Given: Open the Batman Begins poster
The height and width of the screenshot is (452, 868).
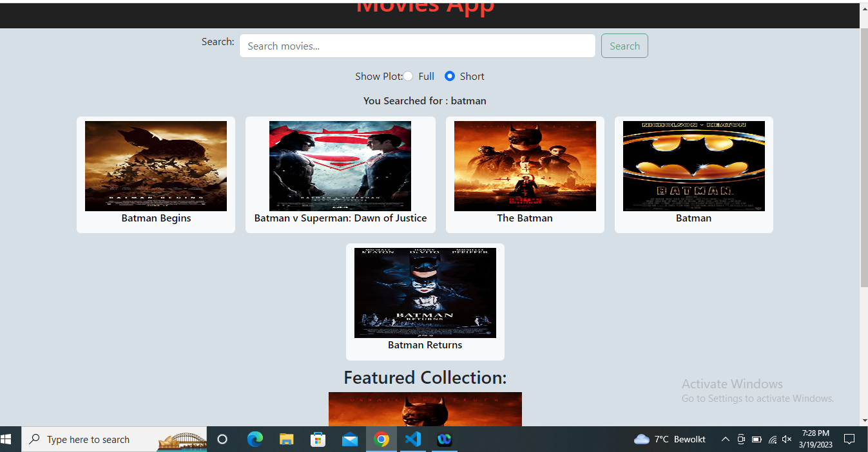Looking at the screenshot, I should coord(156,166).
